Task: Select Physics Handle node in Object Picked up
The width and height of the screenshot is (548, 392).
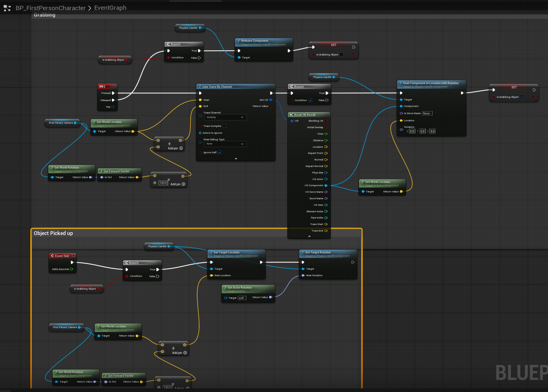Action: [159, 247]
